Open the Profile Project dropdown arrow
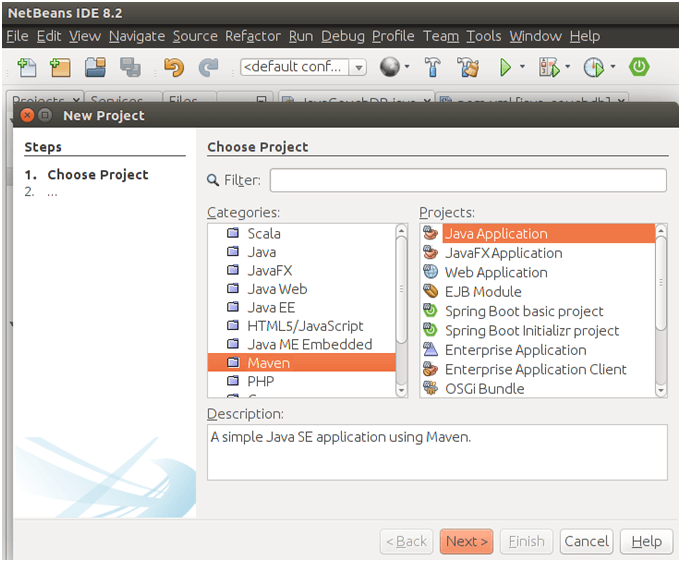The height and width of the screenshot is (562, 681). tap(613, 66)
